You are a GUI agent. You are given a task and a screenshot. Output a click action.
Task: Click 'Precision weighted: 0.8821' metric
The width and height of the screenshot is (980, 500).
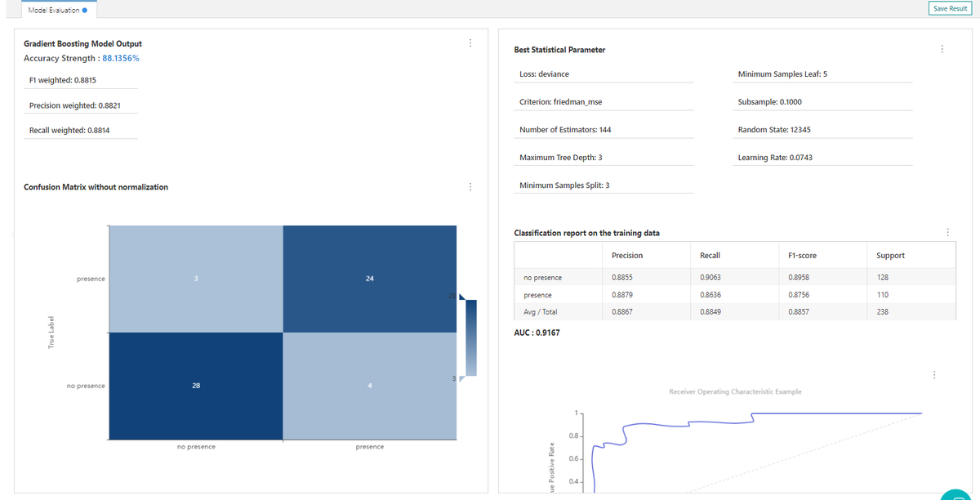(x=75, y=105)
